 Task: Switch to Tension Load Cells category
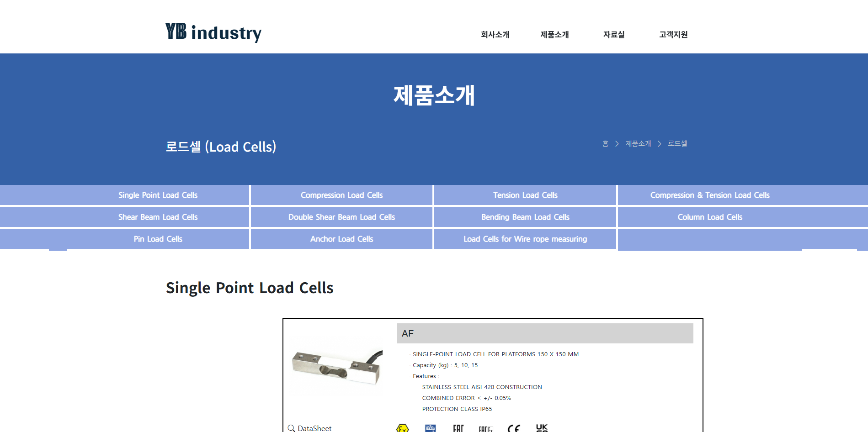tap(525, 195)
